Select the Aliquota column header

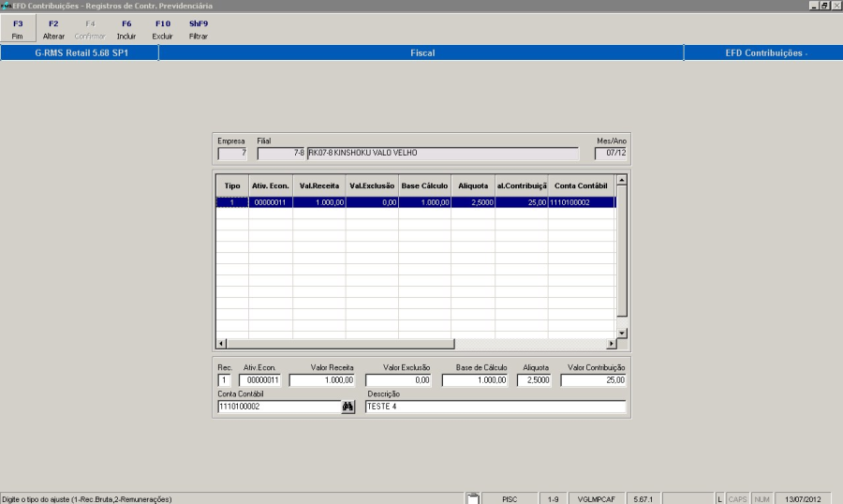pyautogui.click(x=473, y=185)
